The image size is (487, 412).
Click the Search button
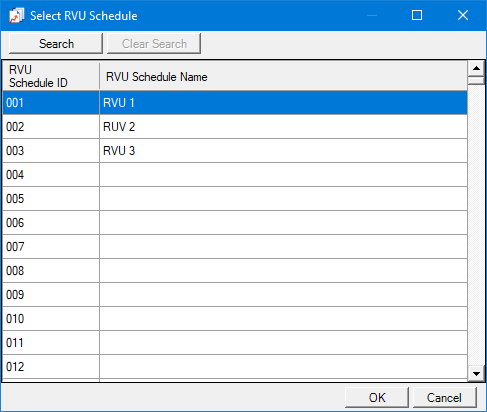pyautogui.click(x=56, y=43)
